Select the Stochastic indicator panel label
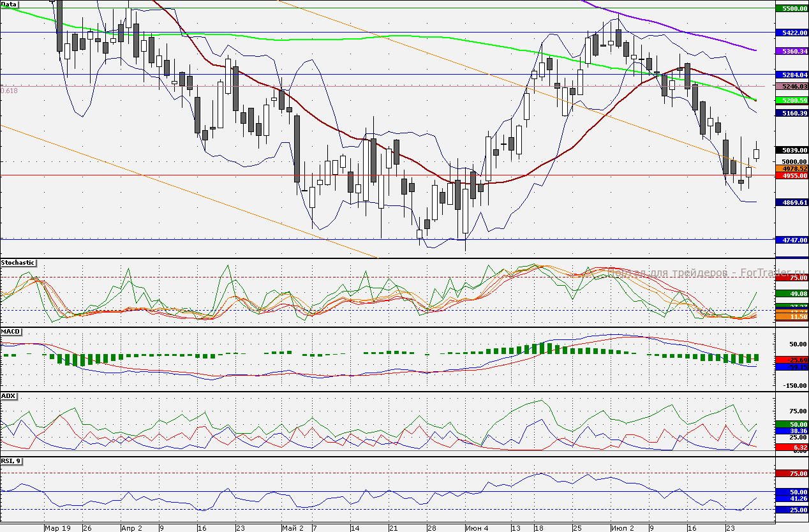The width and height of the screenshot is (809, 532). pos(18,262)
